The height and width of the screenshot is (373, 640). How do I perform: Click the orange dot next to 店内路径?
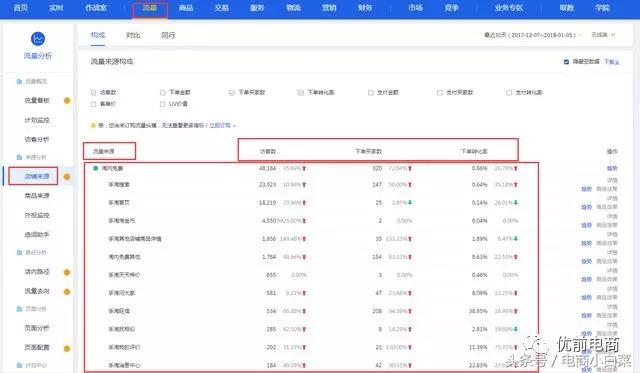point(67,272)
